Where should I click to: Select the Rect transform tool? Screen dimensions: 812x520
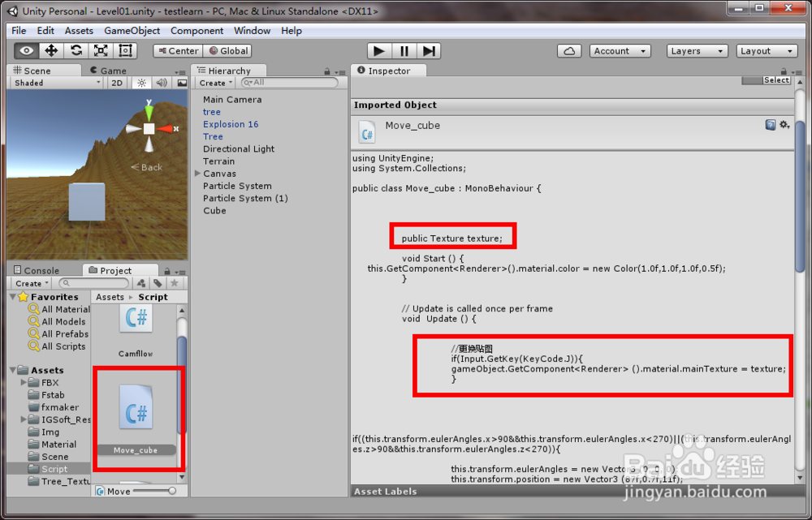[125, 51]
